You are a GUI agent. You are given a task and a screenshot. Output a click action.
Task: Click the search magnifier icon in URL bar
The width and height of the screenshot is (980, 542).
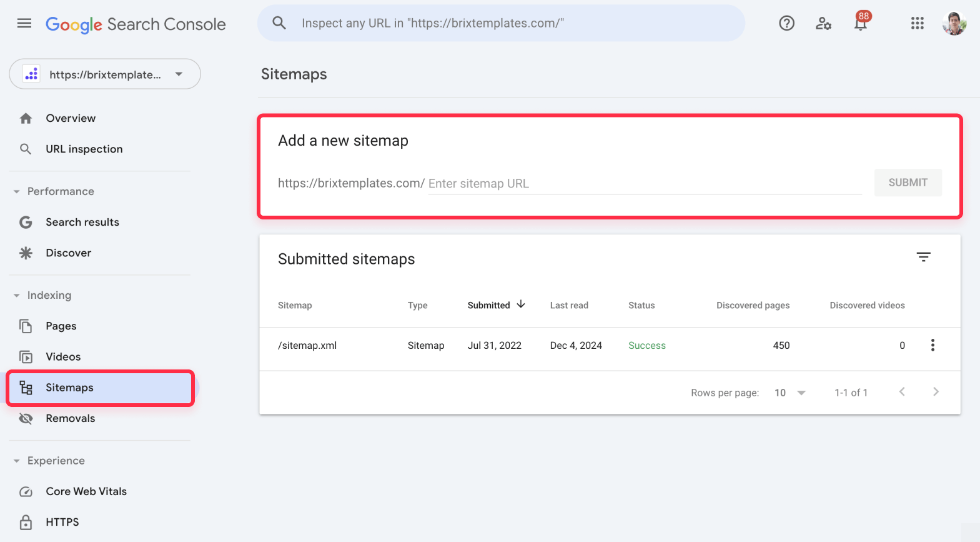pyautogui.click(x=279, y=23)
